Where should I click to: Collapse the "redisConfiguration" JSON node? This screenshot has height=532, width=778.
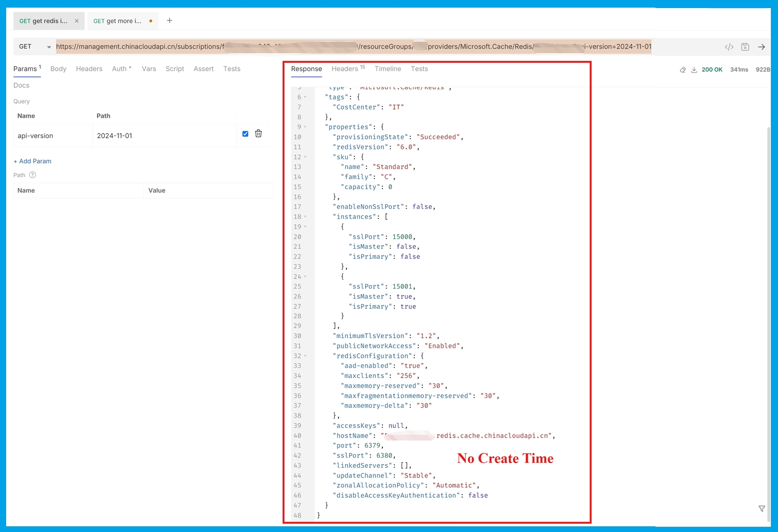305,356
